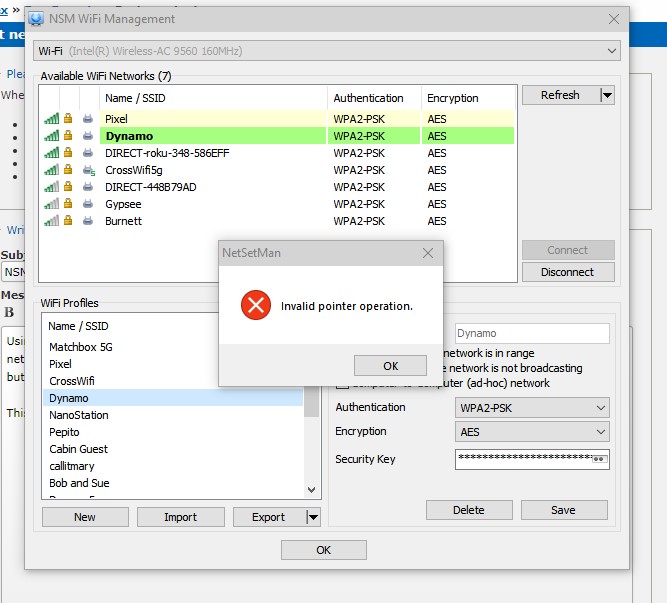Screen dimensions: 667x603
Task: Click the Authentication column header
Action: [x=374, y=98]
